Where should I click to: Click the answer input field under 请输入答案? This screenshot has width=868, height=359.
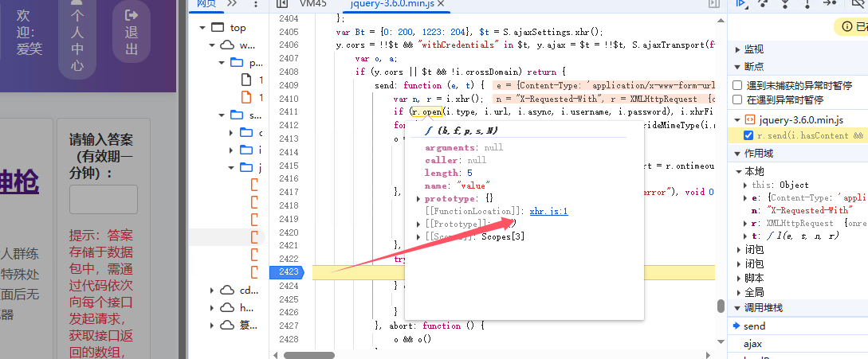(x=104, y=200)
